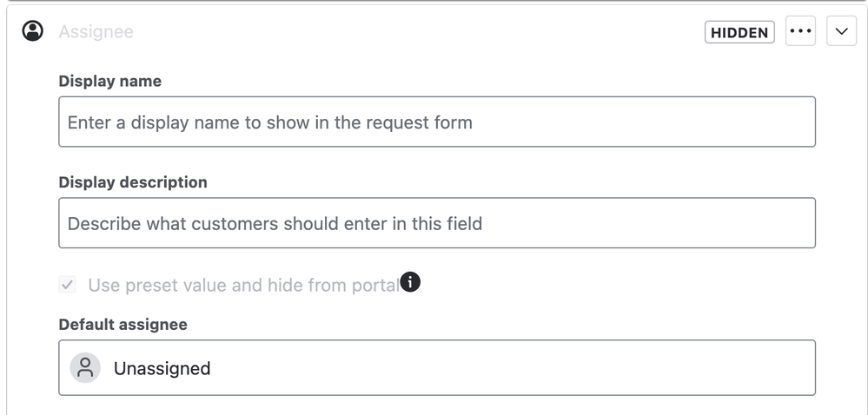868x415 pixels.
Task: Click the info icon beside preset value option
Action: pos(410,282)
